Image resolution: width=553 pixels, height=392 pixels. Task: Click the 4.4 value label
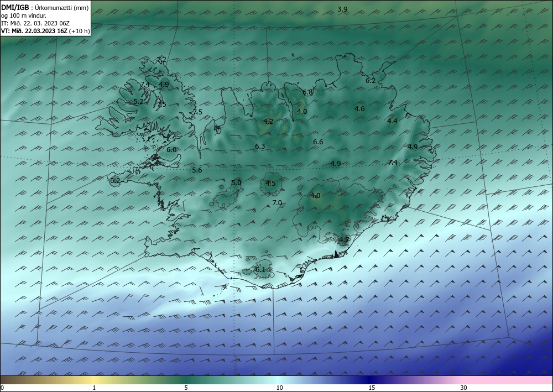pos(392,121)
